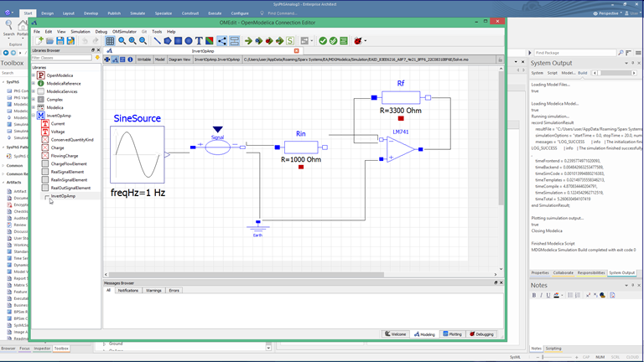Toggle transition mode icon
Image resolution: width=644 pixels, height=362 pixels.
click(235, 40)
